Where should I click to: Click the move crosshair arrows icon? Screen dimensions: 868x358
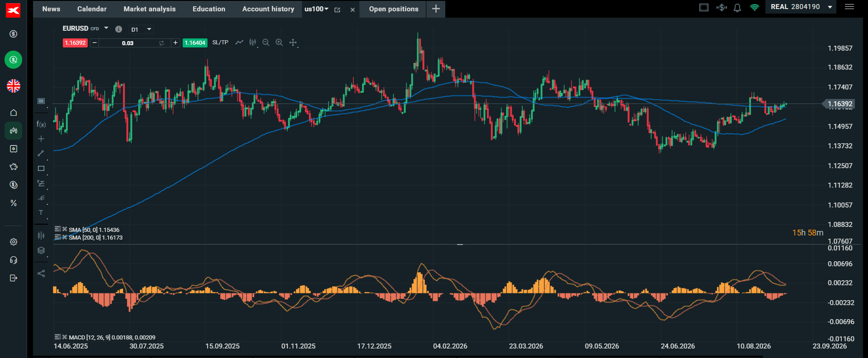pos(293,42)
